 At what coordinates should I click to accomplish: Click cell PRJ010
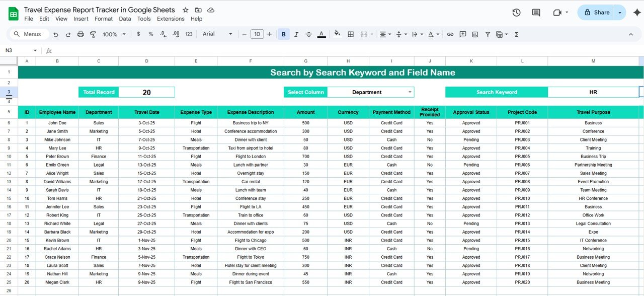(x=522, y=198)
